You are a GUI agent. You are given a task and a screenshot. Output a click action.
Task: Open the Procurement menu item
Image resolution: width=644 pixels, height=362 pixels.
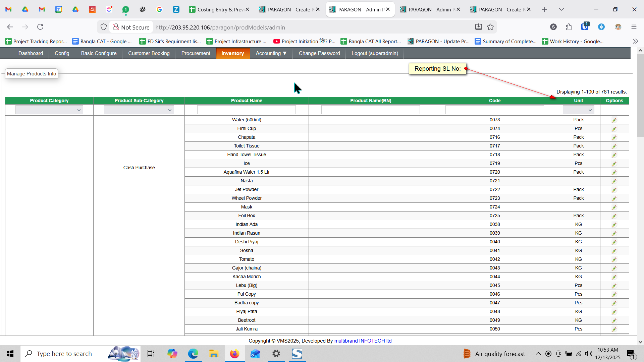196,53
